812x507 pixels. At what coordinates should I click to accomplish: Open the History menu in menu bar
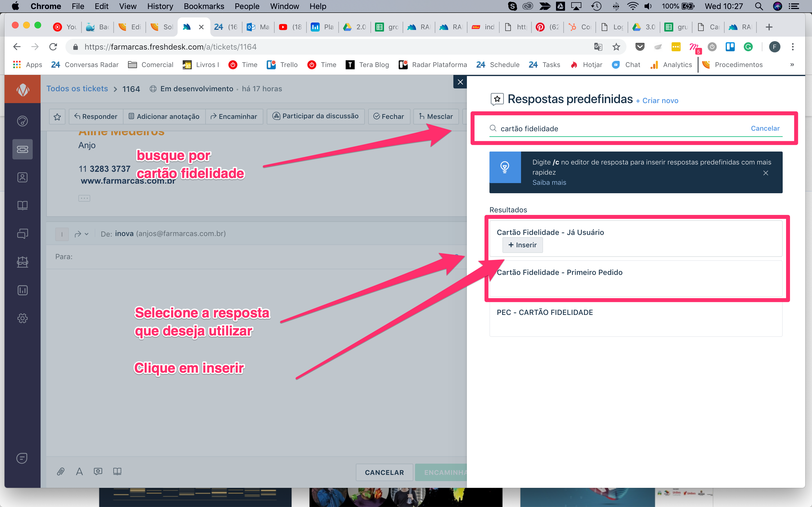(x=160, y=6)
